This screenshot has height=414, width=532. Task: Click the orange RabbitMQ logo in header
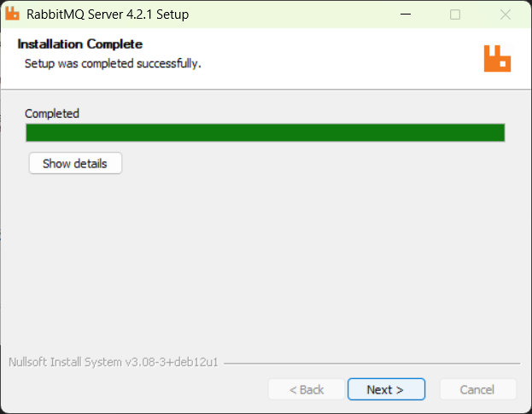tap(497, 58)
